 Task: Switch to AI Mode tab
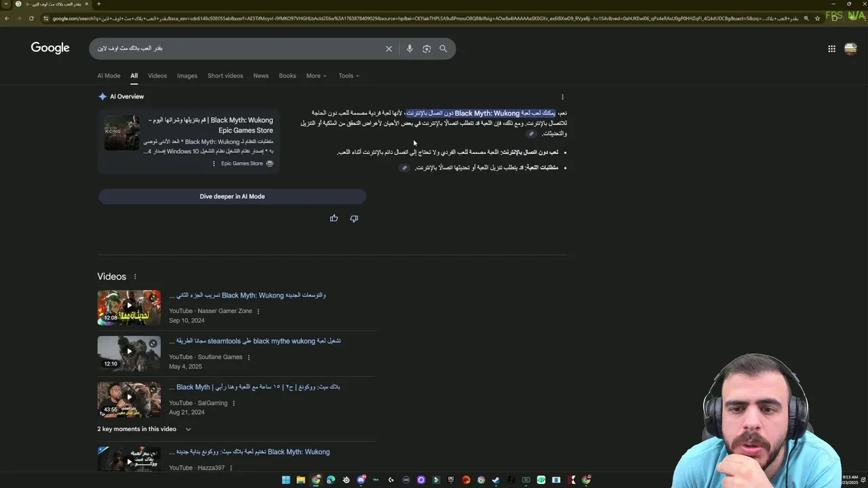click(x=108, y=76)
